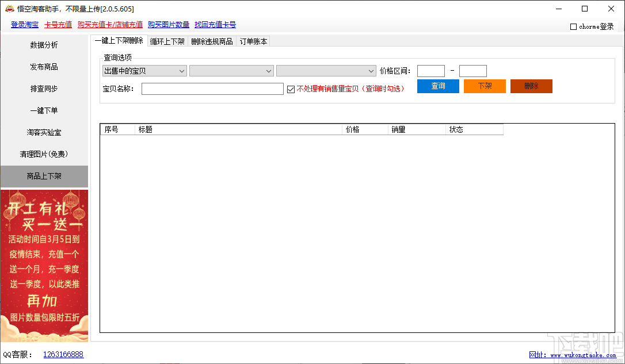Click the orange 下架 button

485,86
